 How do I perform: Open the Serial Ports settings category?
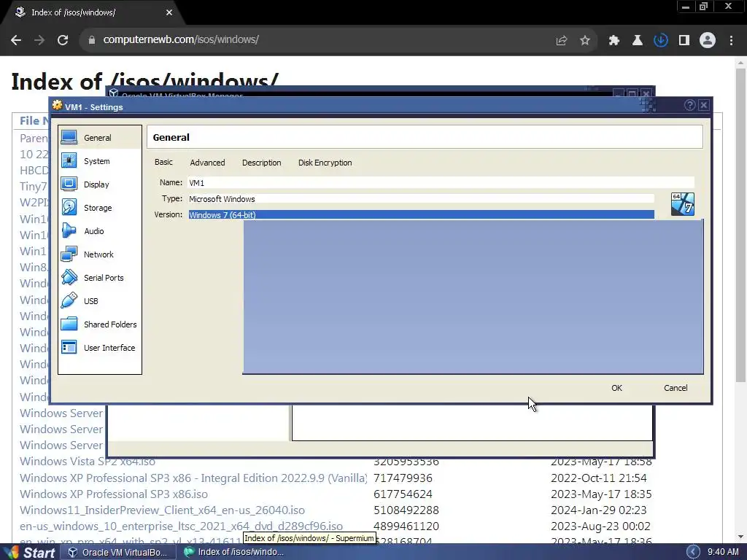coord(99,278)
